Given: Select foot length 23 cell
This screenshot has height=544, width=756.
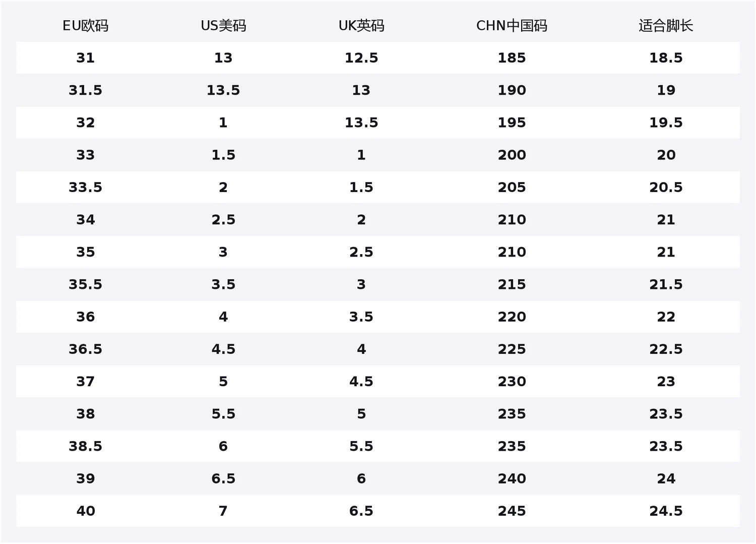Looking at the screenshot, I should click(x=666, y=382).
